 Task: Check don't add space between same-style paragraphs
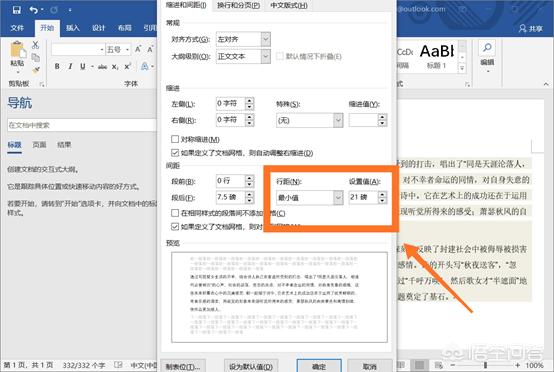pos(175,213)
